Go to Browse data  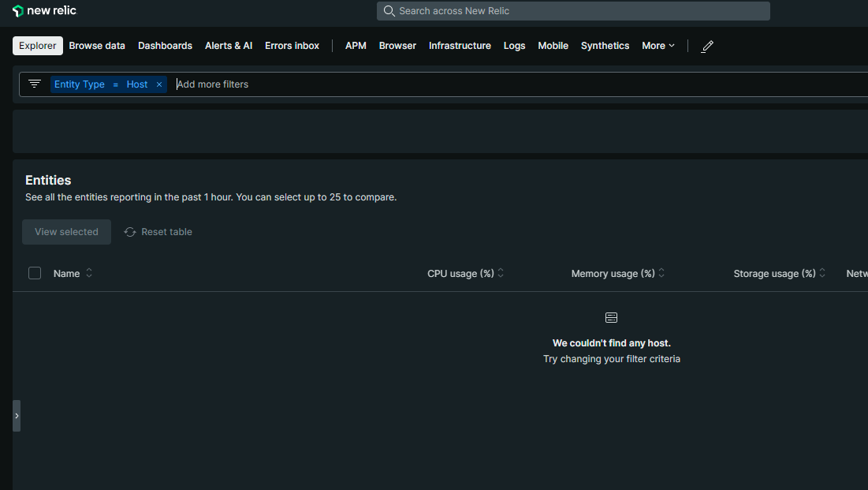97,46
